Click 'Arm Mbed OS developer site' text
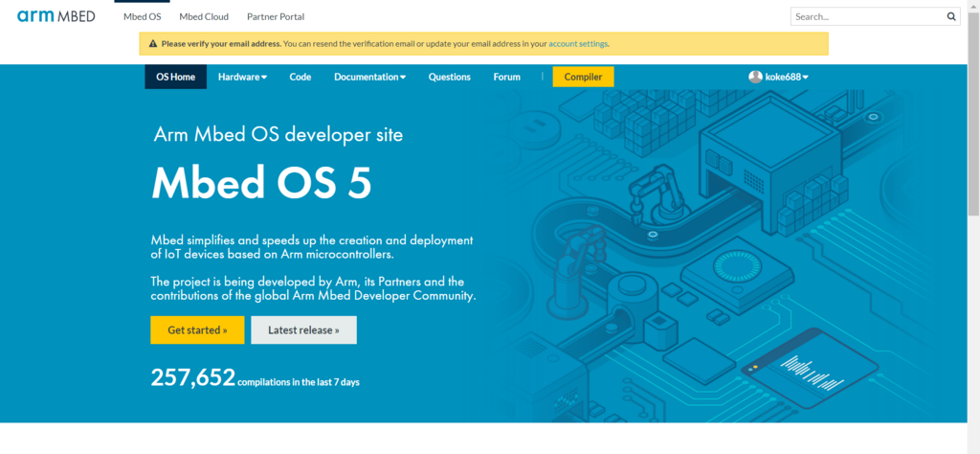980x454 pixels. pos(278,135)
